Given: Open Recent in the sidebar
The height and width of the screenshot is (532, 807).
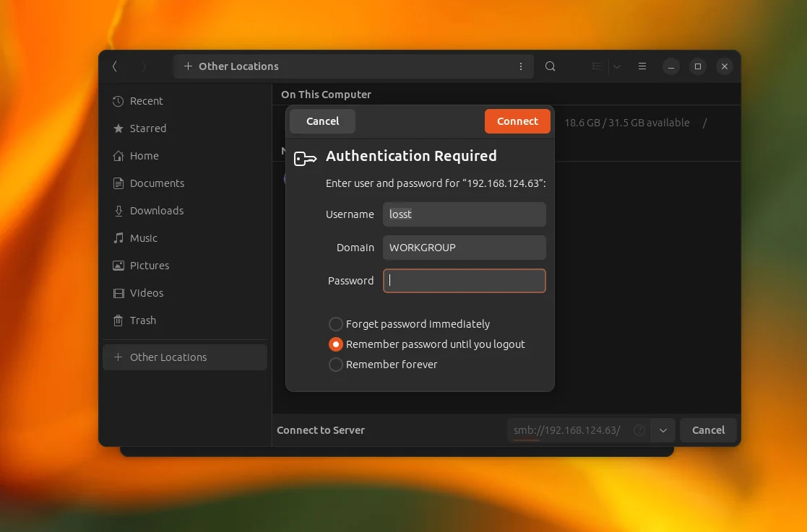Looking at the screenshot, I should click(x=146, y=101).
